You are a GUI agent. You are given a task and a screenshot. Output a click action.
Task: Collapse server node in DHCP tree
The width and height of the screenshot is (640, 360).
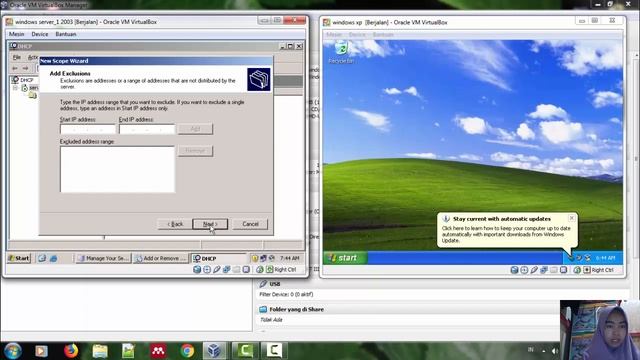(x=16, y=88)
